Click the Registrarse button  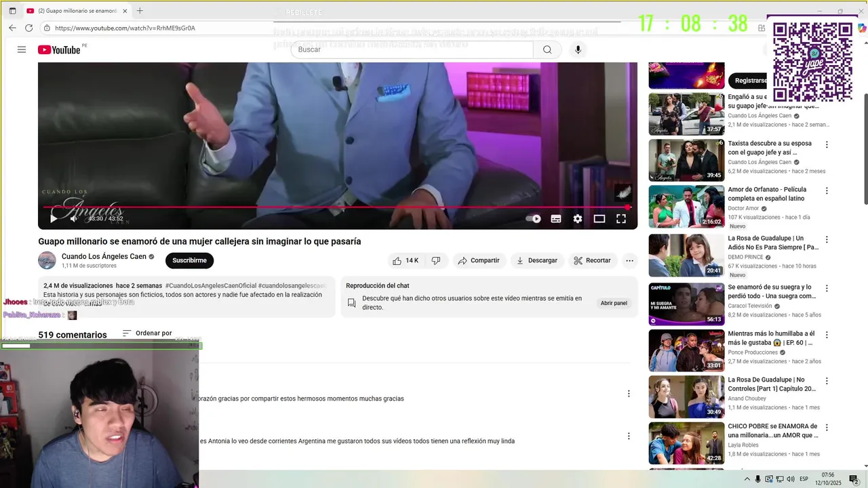click(x=749, y=81)
